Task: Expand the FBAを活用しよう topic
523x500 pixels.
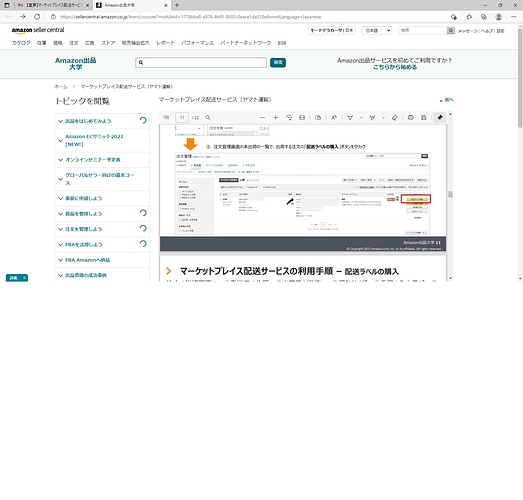Action: tap(83, 244)
